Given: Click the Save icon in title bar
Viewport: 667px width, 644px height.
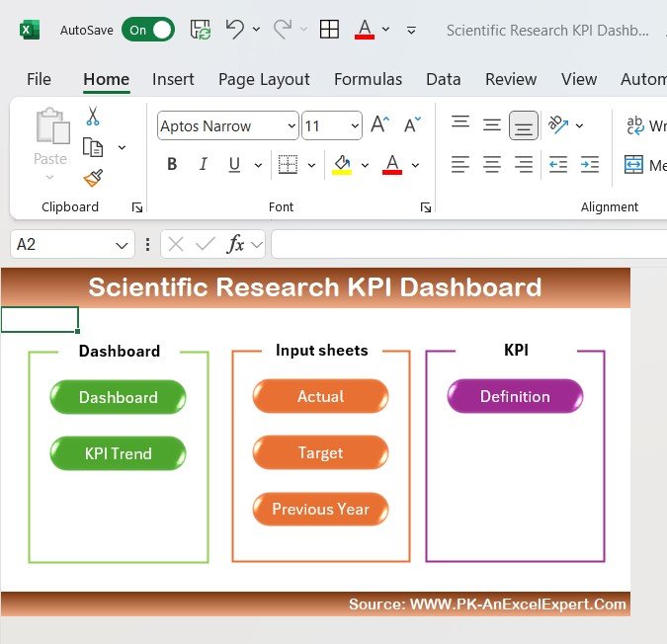Looking at the screenshot, I should tap(201, 30).
